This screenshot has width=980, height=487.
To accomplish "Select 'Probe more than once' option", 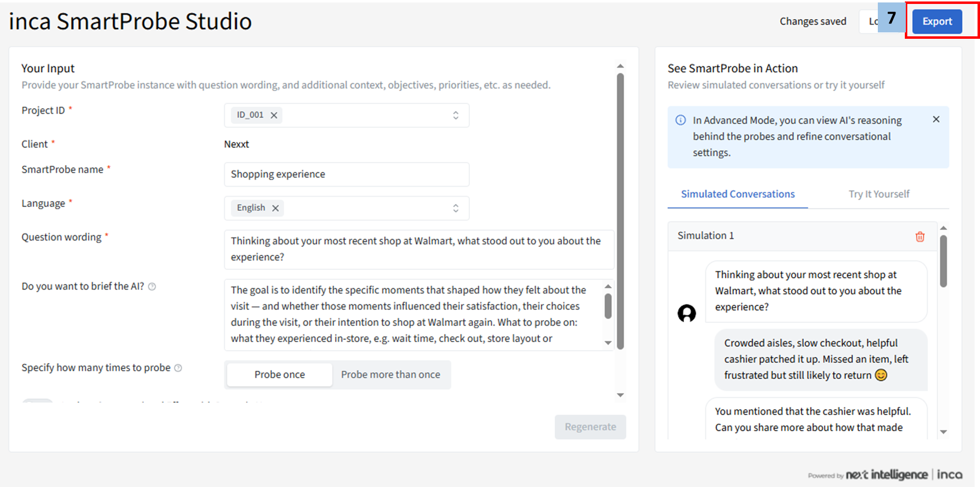I will click(x=391, y=375).
